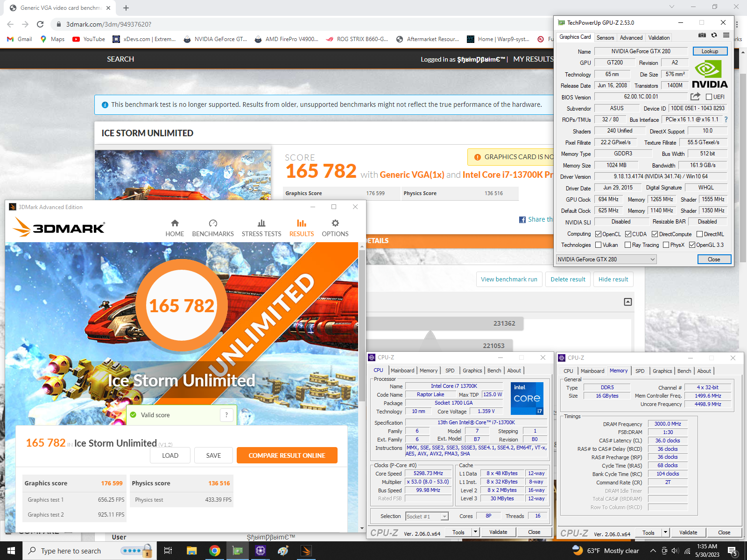Expand the Chrome tab search chevron

(x=671, y=7)
